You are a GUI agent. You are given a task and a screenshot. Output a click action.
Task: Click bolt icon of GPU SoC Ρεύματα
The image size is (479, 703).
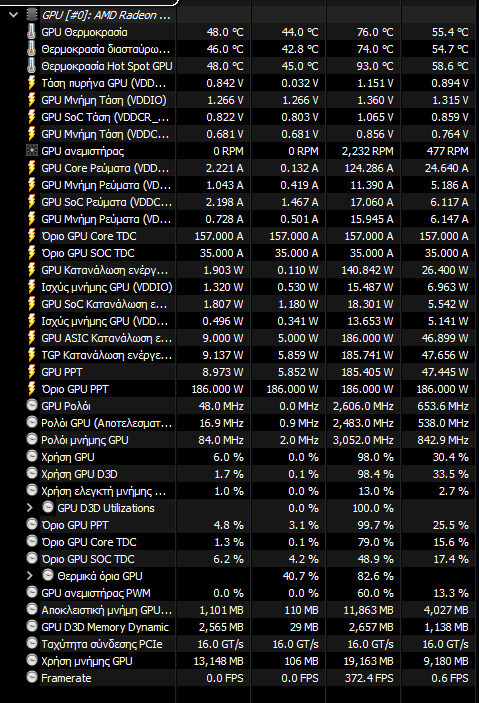click(31, 202)
